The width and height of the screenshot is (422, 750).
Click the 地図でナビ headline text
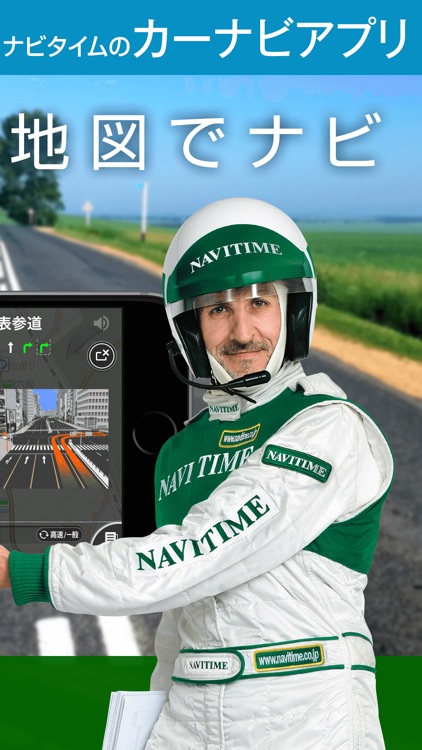[197, 142]
